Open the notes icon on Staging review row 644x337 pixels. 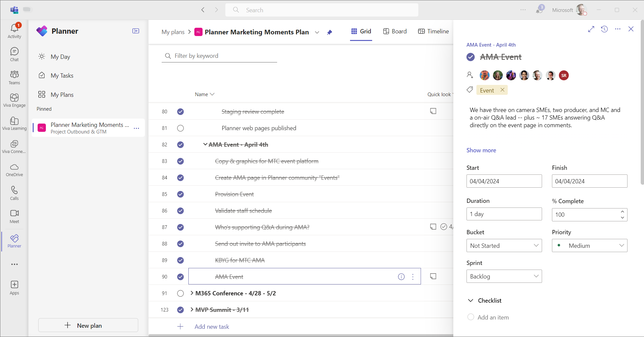[433, 111]
